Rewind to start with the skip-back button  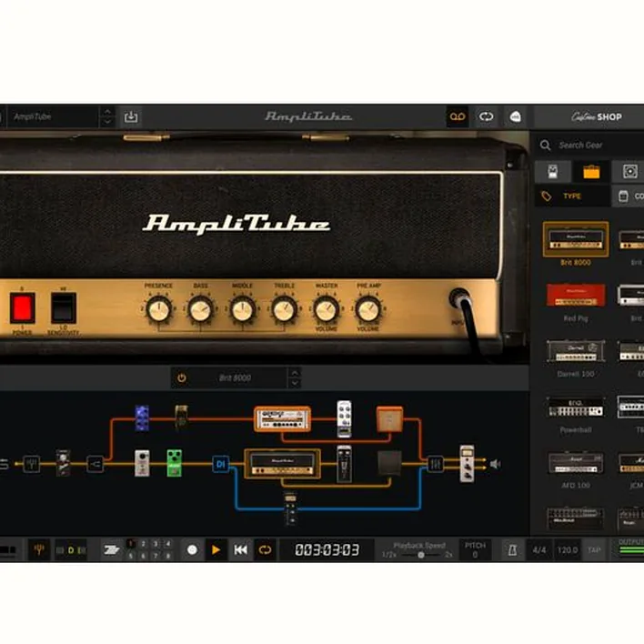pos(241,549)
